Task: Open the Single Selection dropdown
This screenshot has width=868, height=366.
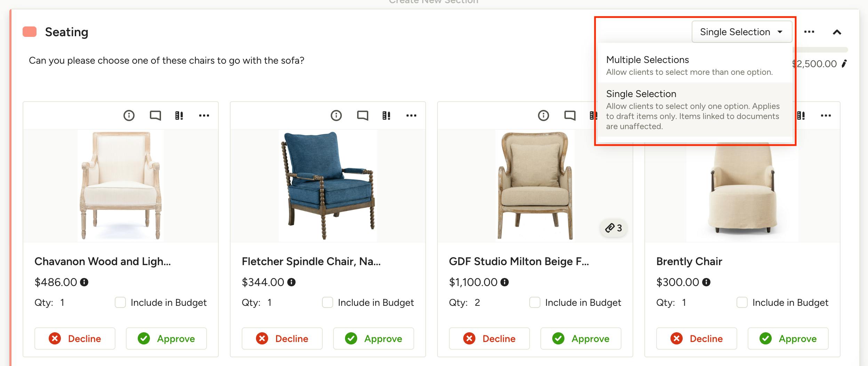Action: pos(742,32)
